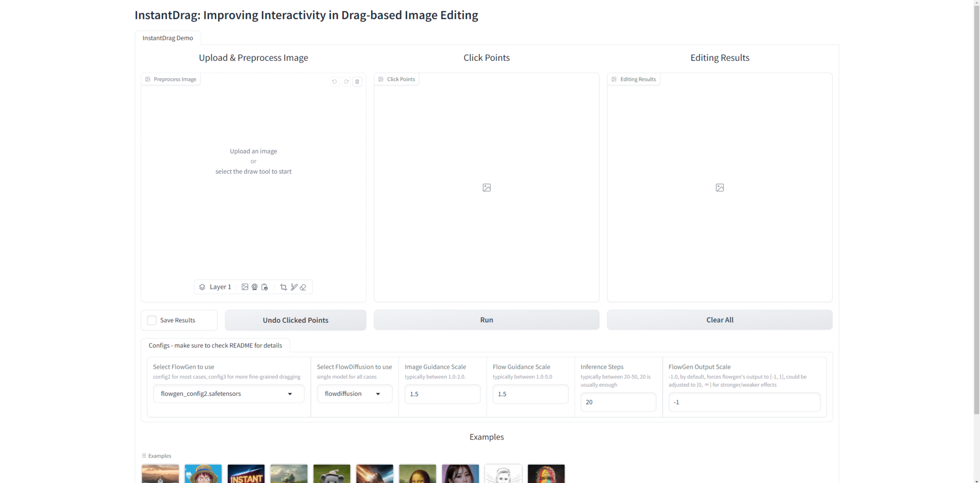Collapse the Examples section header
Screen dimensions: 980x483
[x=156, y=456]
